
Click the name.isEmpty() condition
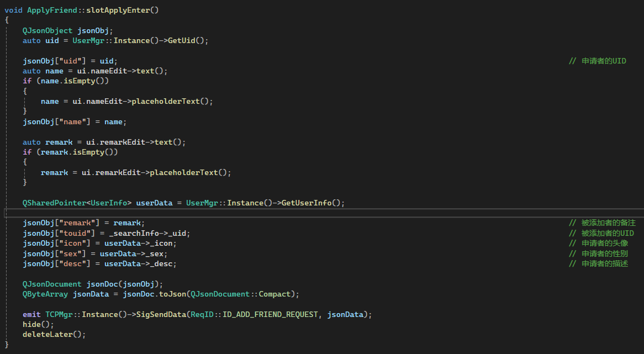click(72, 81)
